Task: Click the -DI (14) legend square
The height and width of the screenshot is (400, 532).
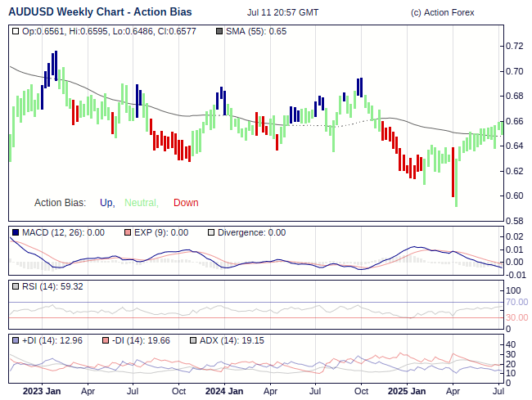Action: tap(106, 340)
